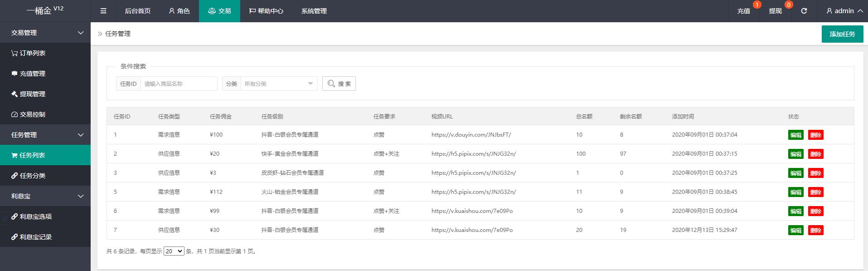868x271 pixels.
Task: Click the 添加任务 button
Action: coord(842,34)
